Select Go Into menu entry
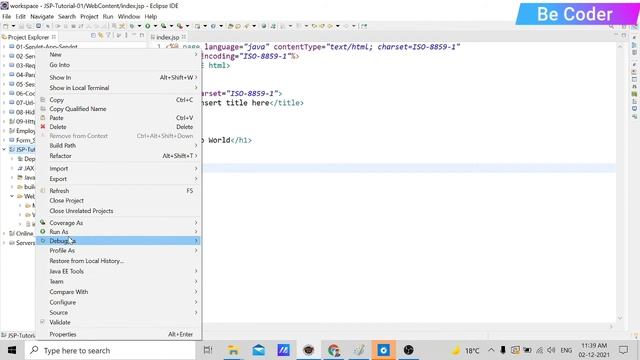Viewport: 640px width, 360px height. point(118,65)
